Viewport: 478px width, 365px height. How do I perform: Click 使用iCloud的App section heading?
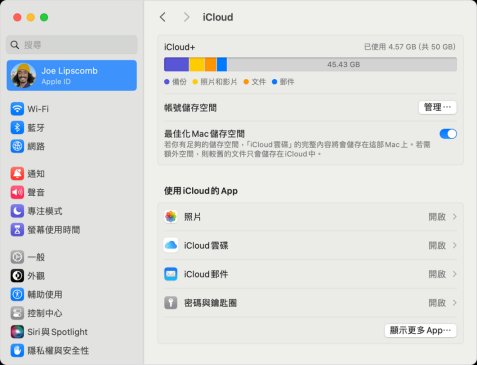click(201, 191)
